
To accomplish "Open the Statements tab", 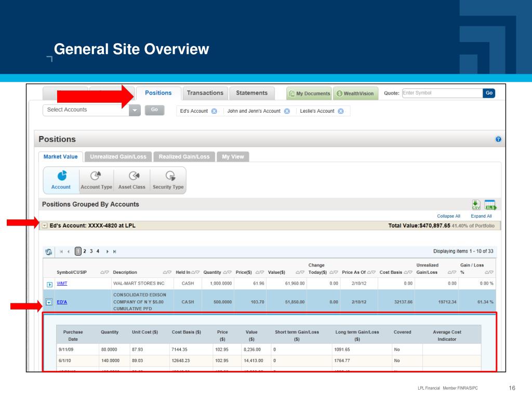I will coord(252,93).
